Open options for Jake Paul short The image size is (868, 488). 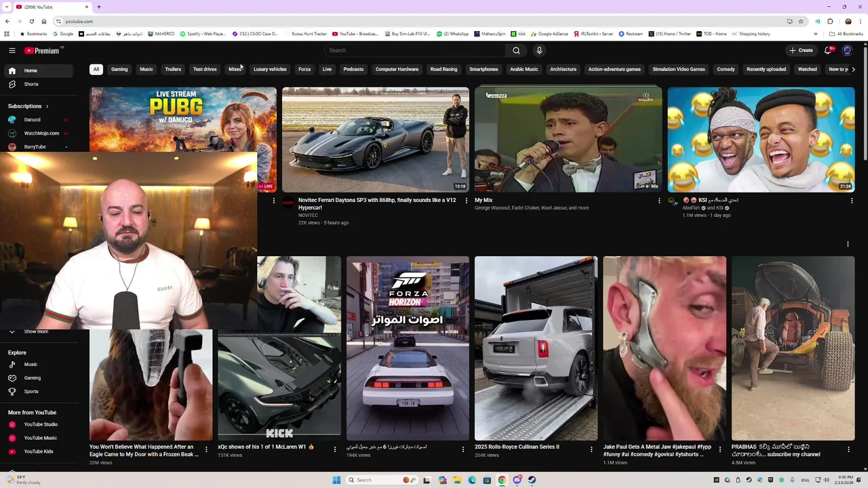pyautogui.click(x=719, y=449)
